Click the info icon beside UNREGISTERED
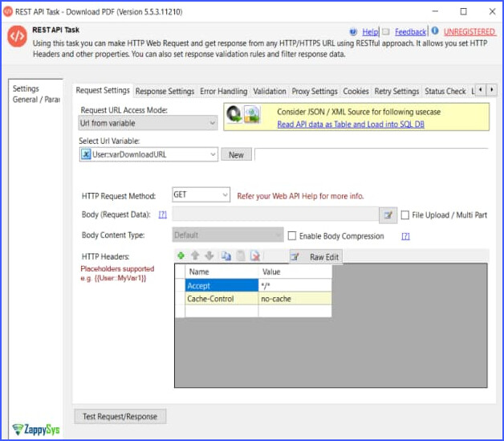Screen dimensions: 504x441 [x=435, y=31]
